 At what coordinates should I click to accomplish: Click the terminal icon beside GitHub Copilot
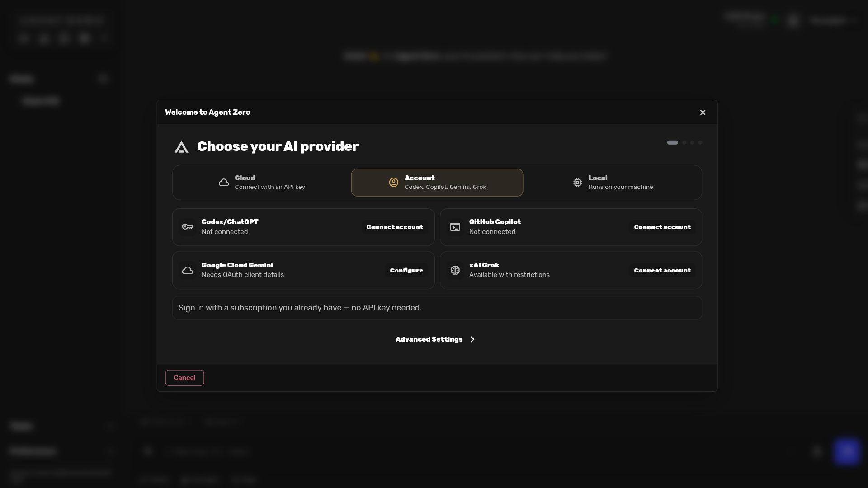pos(455,227)
